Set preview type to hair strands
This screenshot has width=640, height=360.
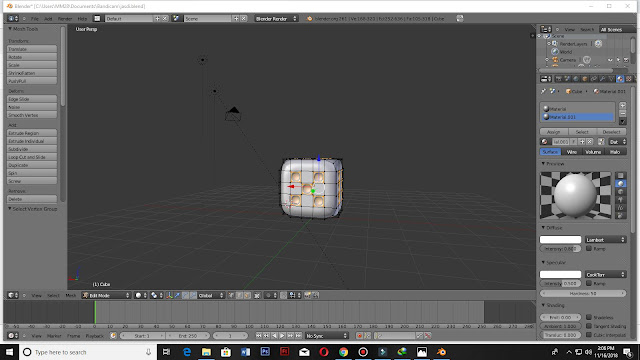(x=620, y=208)
